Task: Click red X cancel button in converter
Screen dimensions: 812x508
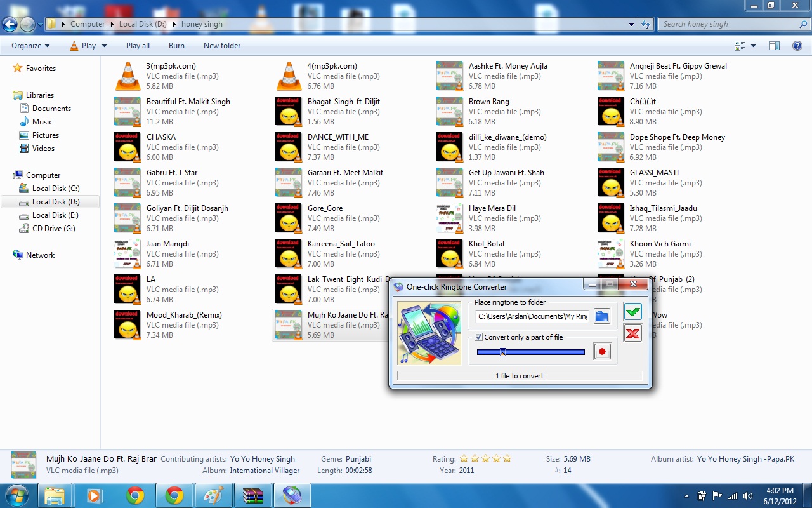Action: (x=632, y=333)
